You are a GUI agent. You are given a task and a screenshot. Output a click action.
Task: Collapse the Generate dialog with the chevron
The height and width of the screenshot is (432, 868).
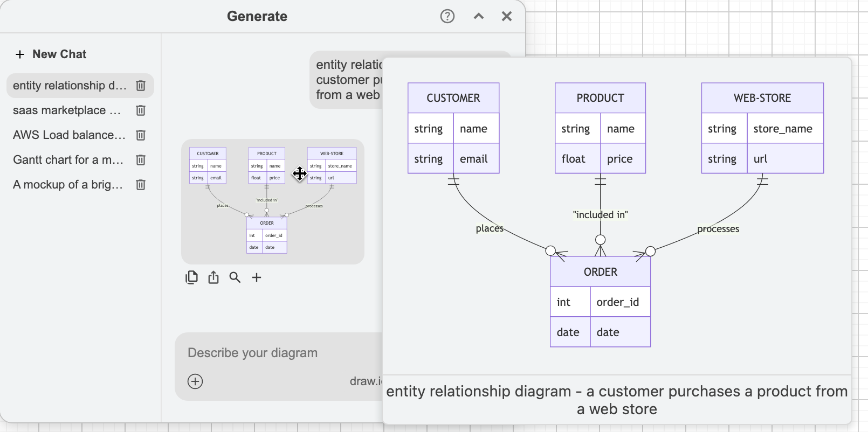tap(479, 16)
